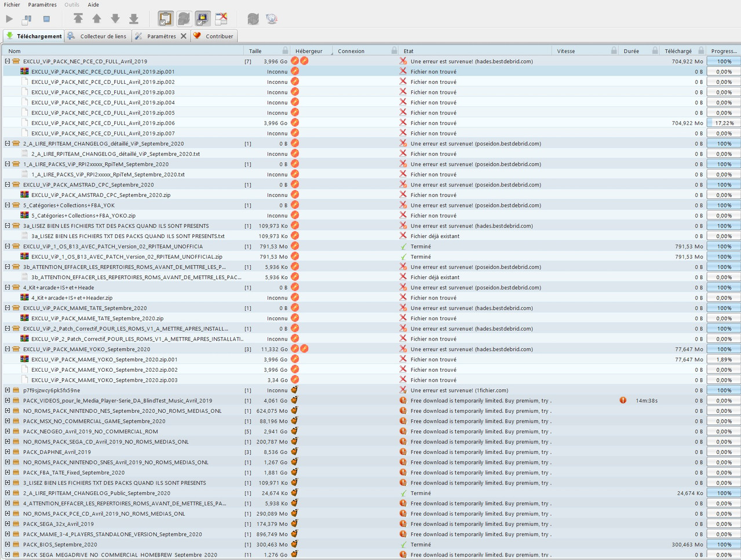The width and height of the screenshot is (741, 560).
Task: Click the reconnect now toolbar icon
Action: pyautogui.click(x=253, y=19)
